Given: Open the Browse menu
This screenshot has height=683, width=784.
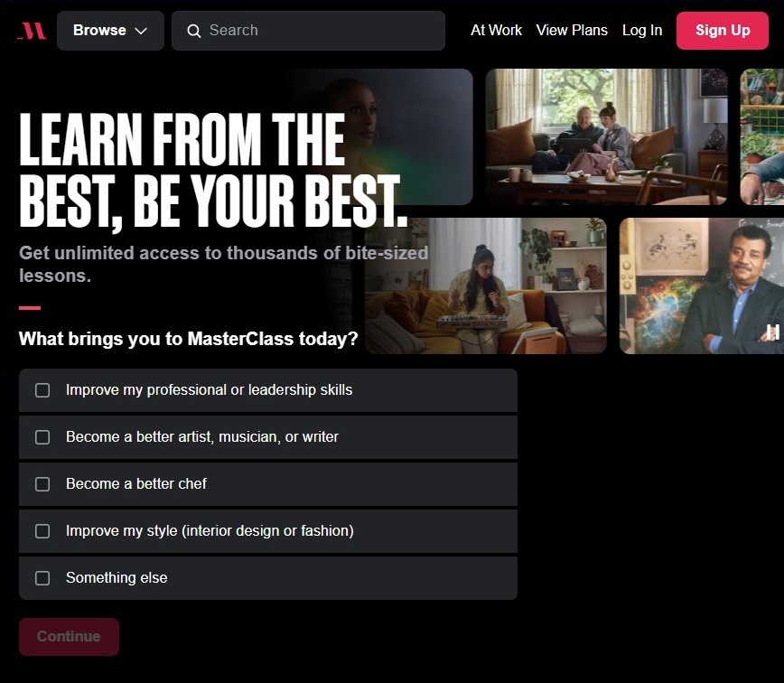Looking at the screenshot, I should coord(110,31).
